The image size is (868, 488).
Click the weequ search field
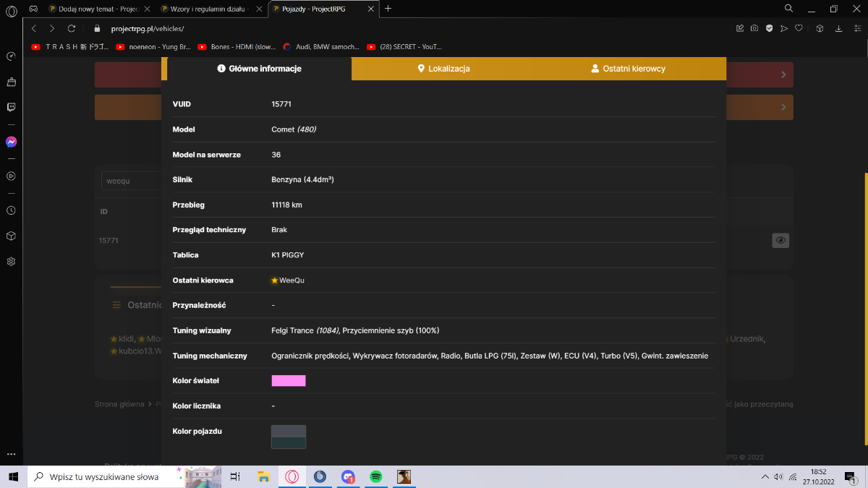click(x=131, y=181)
